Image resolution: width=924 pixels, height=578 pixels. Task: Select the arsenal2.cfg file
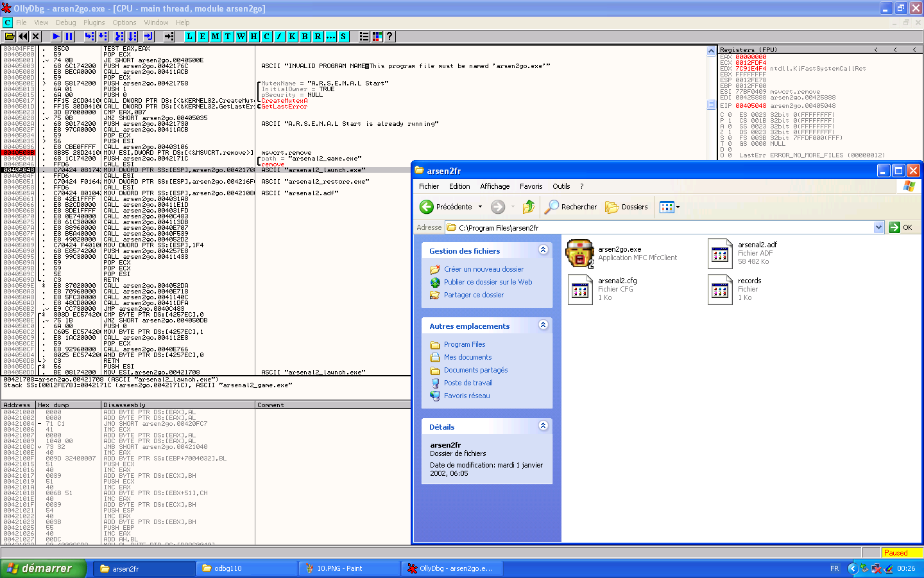pos(603,289)
